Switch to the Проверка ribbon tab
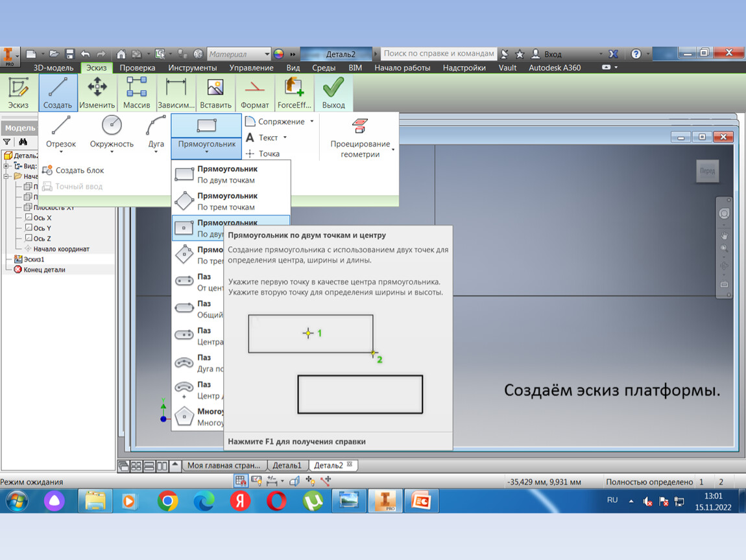746x560 pixels. 137,67
